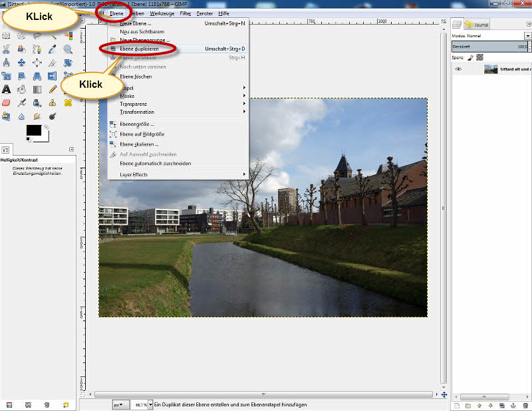The width and height of the screenshot is (532, 411).
Task: Click Ebene duplizieren menu entry
Action: (140, 49)
